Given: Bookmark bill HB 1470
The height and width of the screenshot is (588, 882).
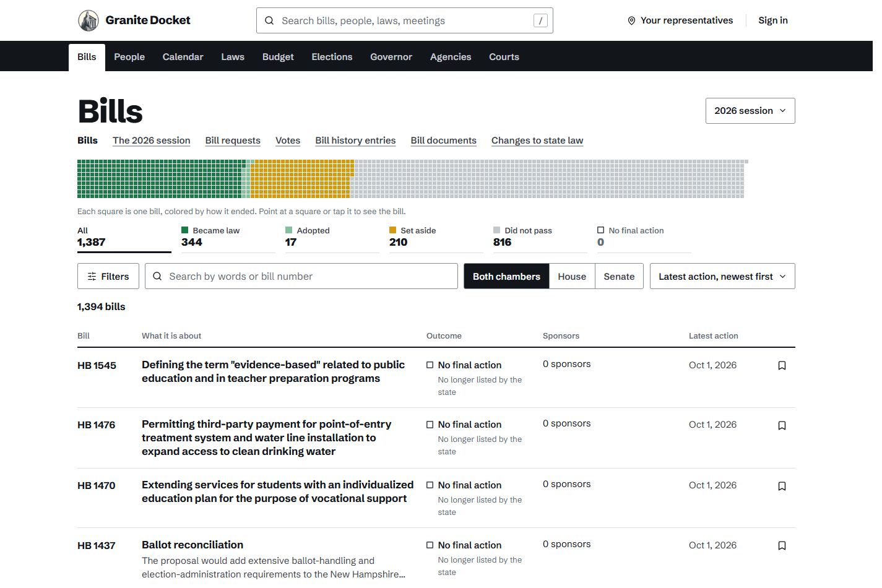Looking at the screenshot, I should point(782,486).
